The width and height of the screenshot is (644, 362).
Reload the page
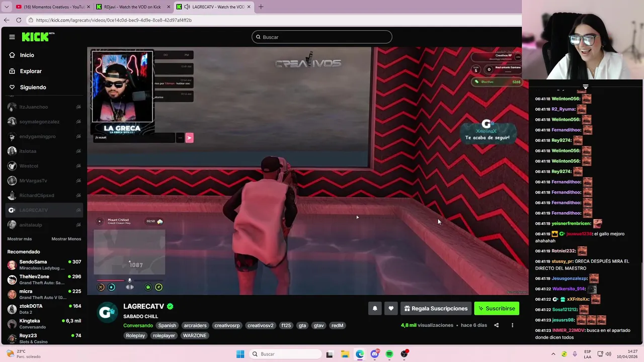coord(19,20)
